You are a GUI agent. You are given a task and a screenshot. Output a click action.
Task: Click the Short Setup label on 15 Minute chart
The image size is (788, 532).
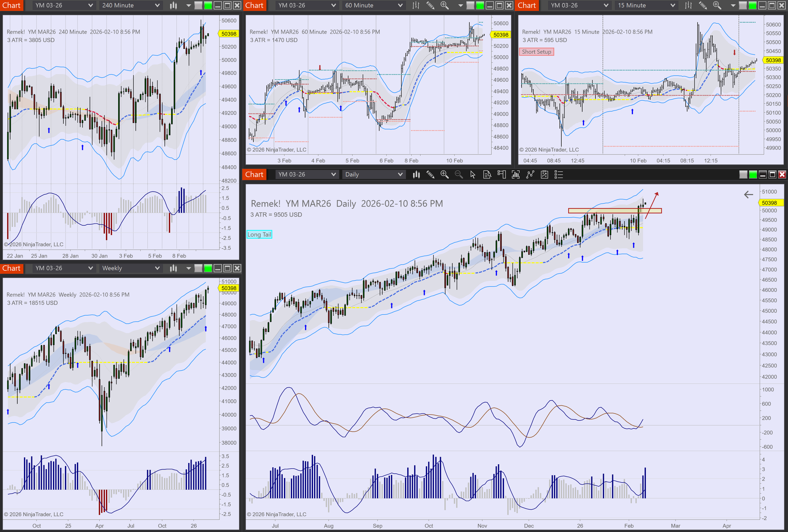[536, 52]
